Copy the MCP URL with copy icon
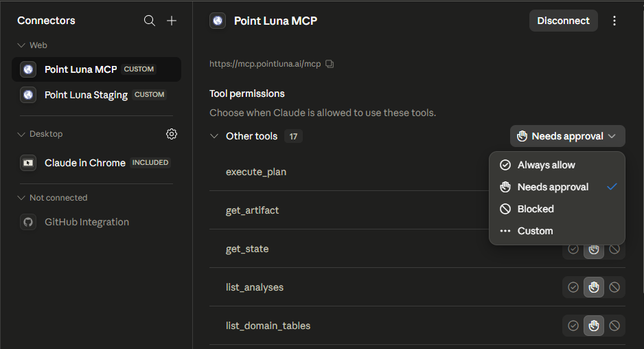 pos(330,64)
